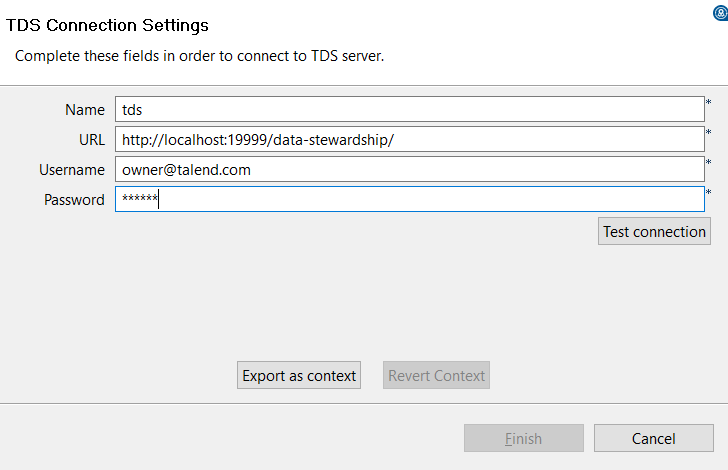
Task: Click the Name field label
Action: pyautogui.click(x=85, y=110)
